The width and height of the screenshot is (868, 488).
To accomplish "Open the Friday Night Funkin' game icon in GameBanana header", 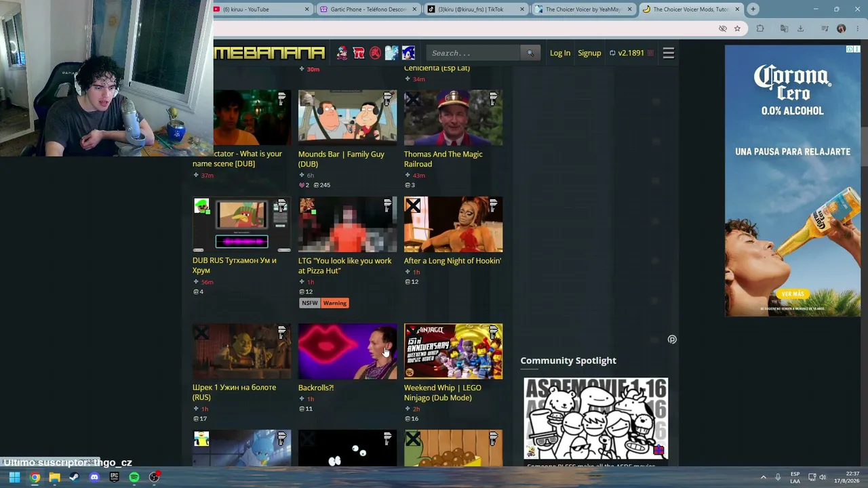I will tap(342, 53).
